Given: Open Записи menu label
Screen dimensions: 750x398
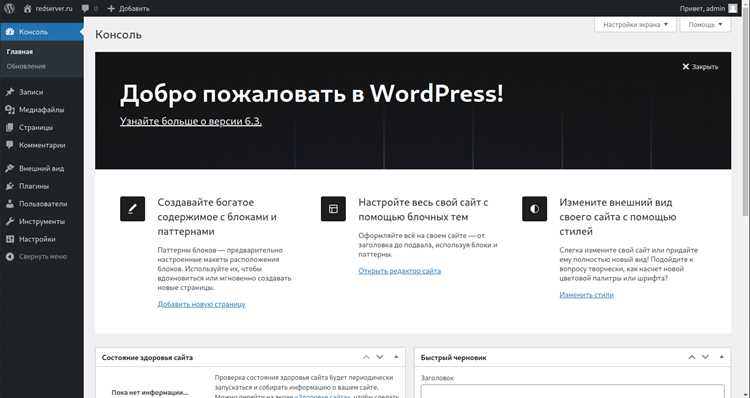Looking at the screenshot, I should [x=31, y=92].
